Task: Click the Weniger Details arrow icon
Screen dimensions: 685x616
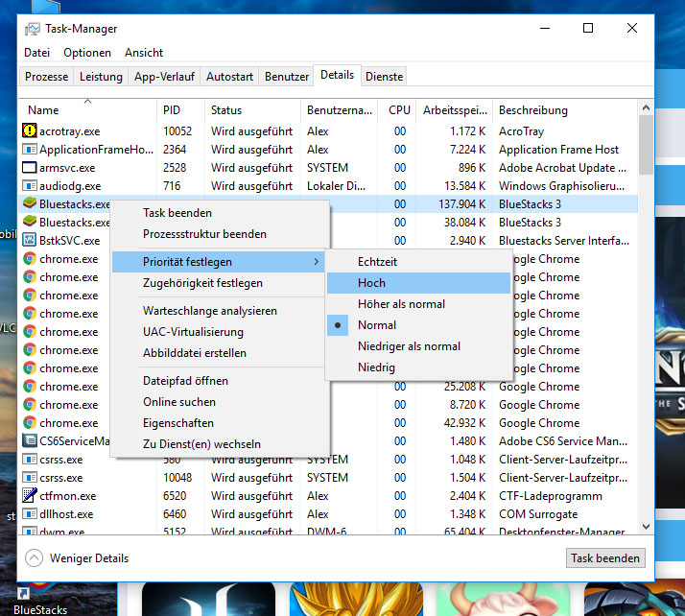Action: 34,557
